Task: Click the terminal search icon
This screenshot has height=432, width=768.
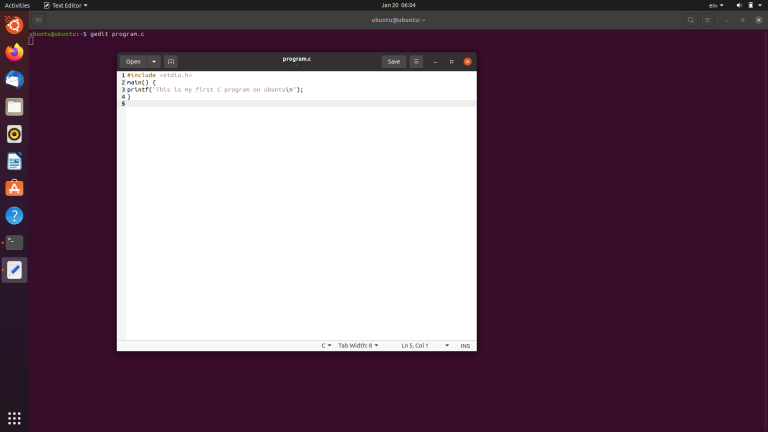Action: (691, 20)
